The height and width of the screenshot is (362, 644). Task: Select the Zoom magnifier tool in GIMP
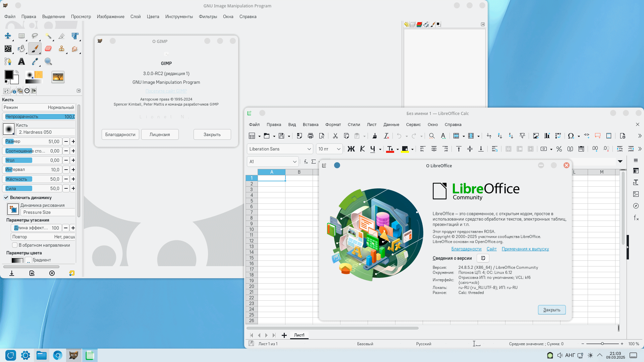click(48, 62)
